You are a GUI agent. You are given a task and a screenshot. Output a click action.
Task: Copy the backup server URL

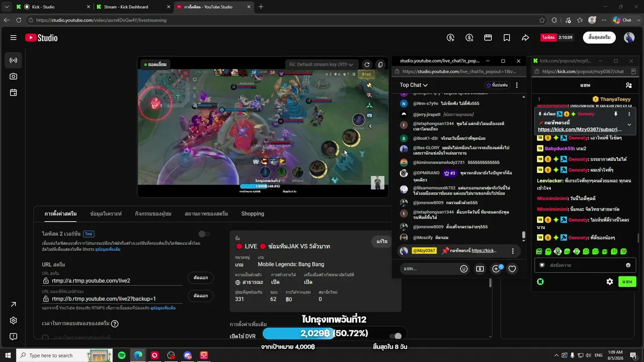coord(201,296)
